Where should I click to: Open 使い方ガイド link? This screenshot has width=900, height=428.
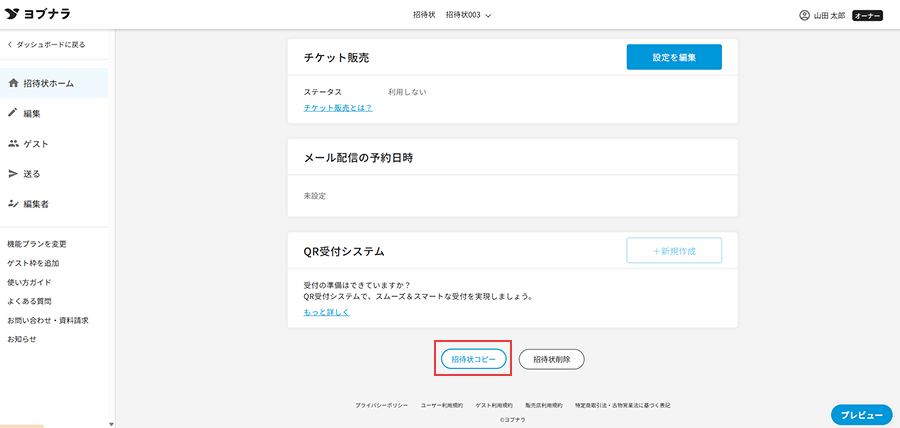(29, 282)
